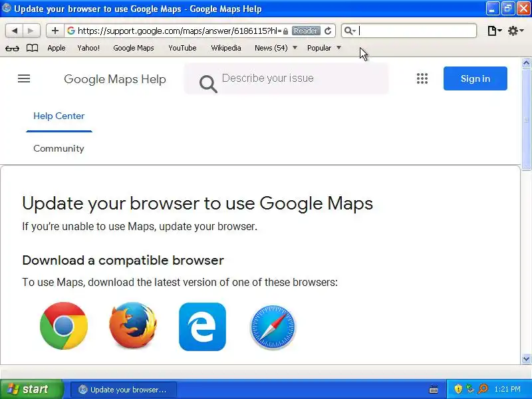532x399 pixels.
Task: Click the Microsoft Edge browser icon
Action: pyautogui.click(x=202, y=327)
